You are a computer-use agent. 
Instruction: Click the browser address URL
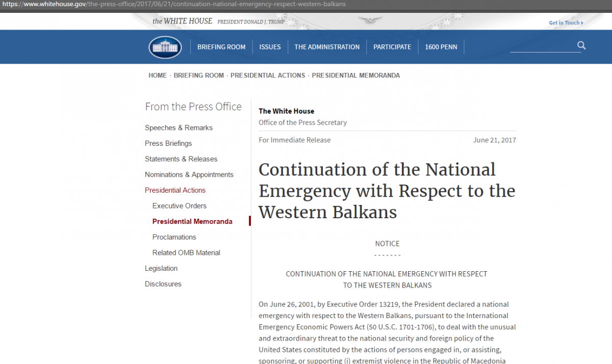[x=173, y=4]
